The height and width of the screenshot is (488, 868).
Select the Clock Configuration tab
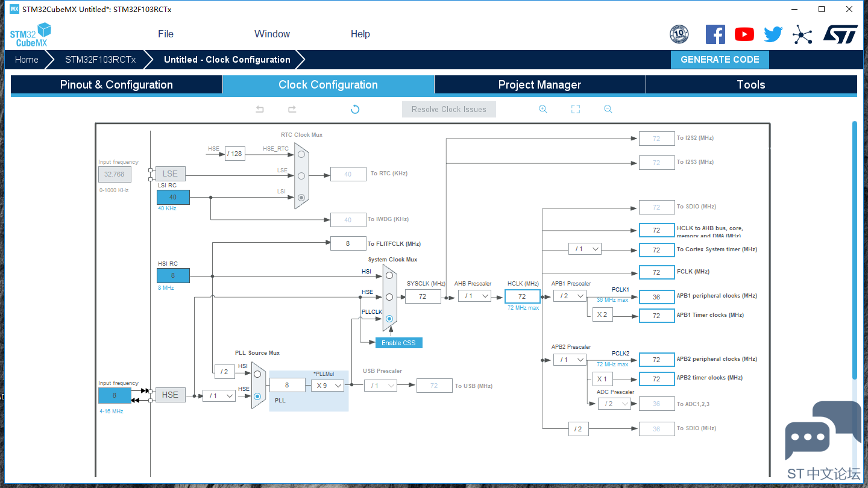tap(328, 85)
